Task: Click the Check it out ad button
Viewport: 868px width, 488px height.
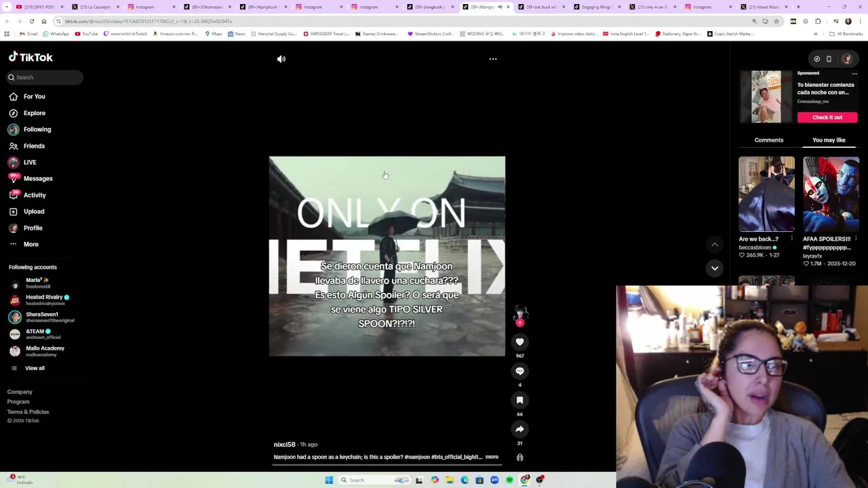Action: pos(827,117)
